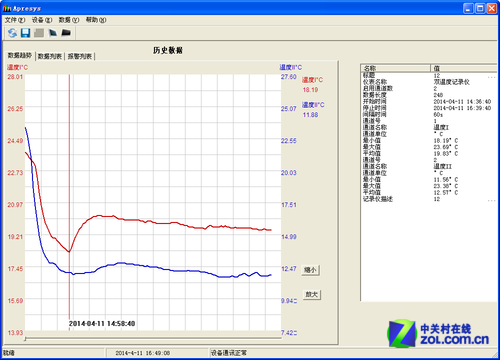Select the 数据长度 row
Image resolution: width=500 pixels, height=360 pixels.
click(429, 95)
